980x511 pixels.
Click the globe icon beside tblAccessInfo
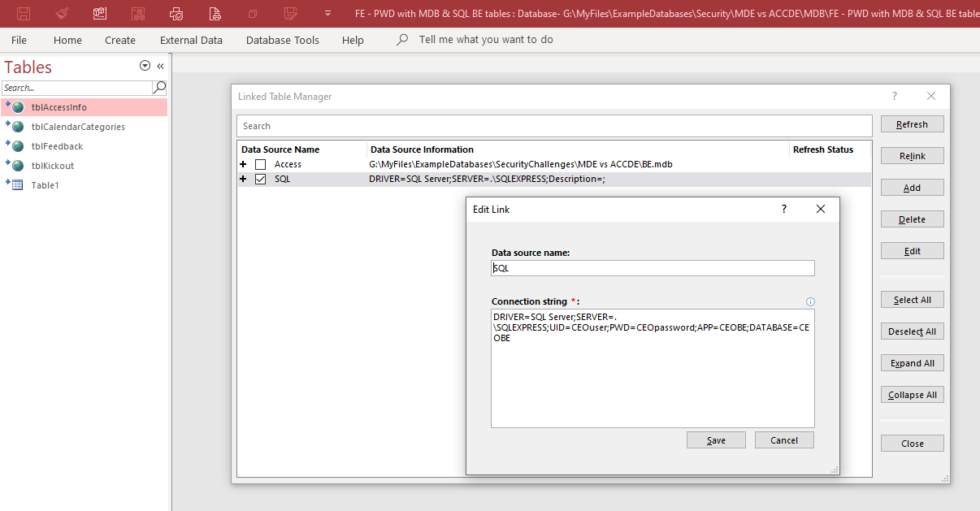pos(16,106)
